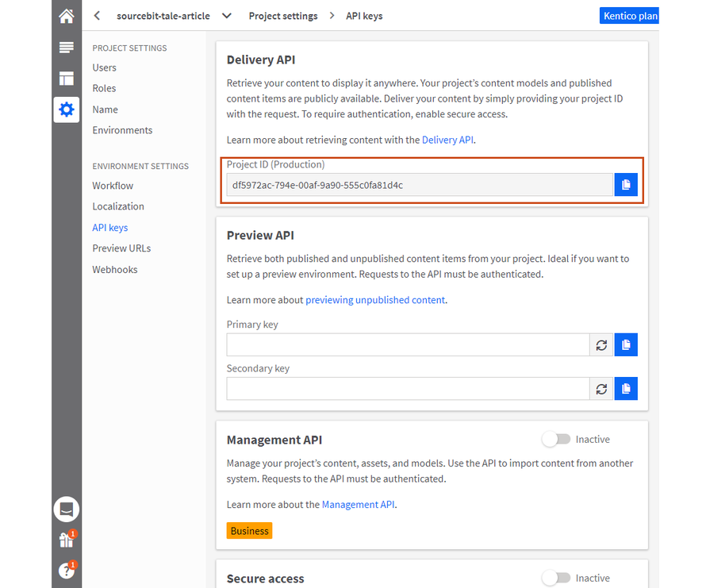Expand the sourcebit-tale-article project dropdown
Viewport: 710px width, 588px height.
[227, 16]
